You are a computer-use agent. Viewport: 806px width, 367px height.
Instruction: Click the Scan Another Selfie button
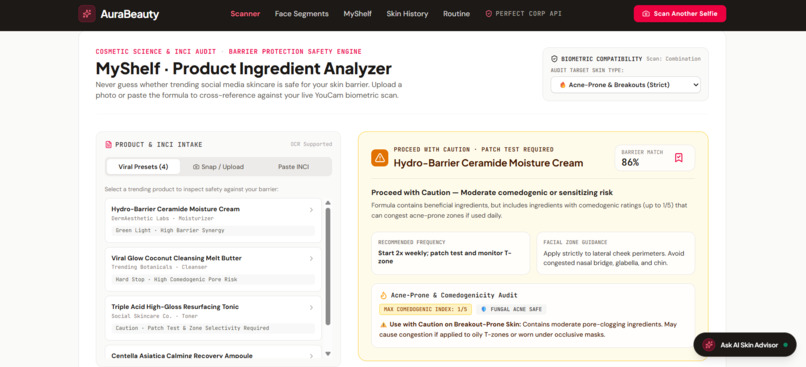(680, 14)
